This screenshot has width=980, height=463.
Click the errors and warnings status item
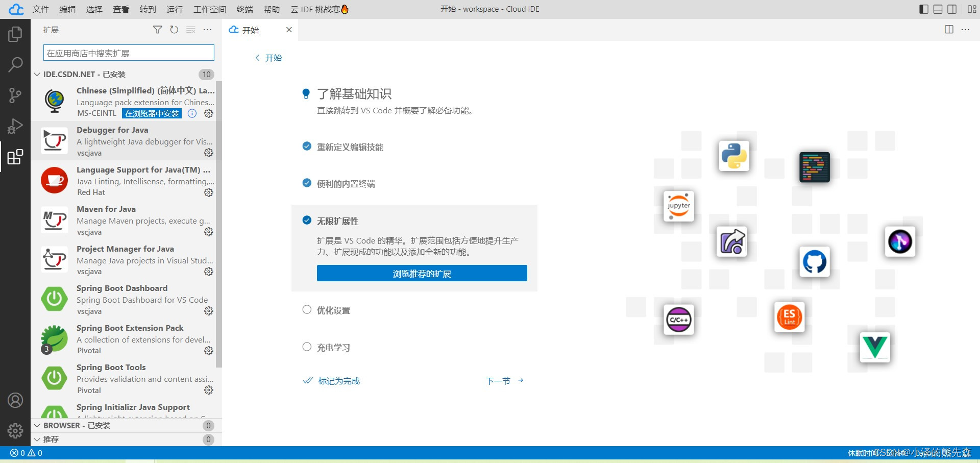(27, 453)
